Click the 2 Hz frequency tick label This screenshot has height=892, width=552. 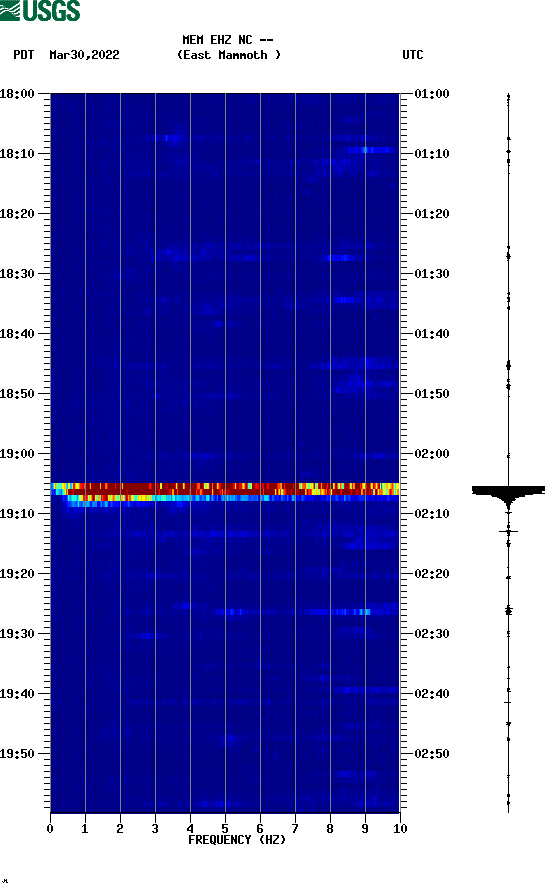pos(120,829)
